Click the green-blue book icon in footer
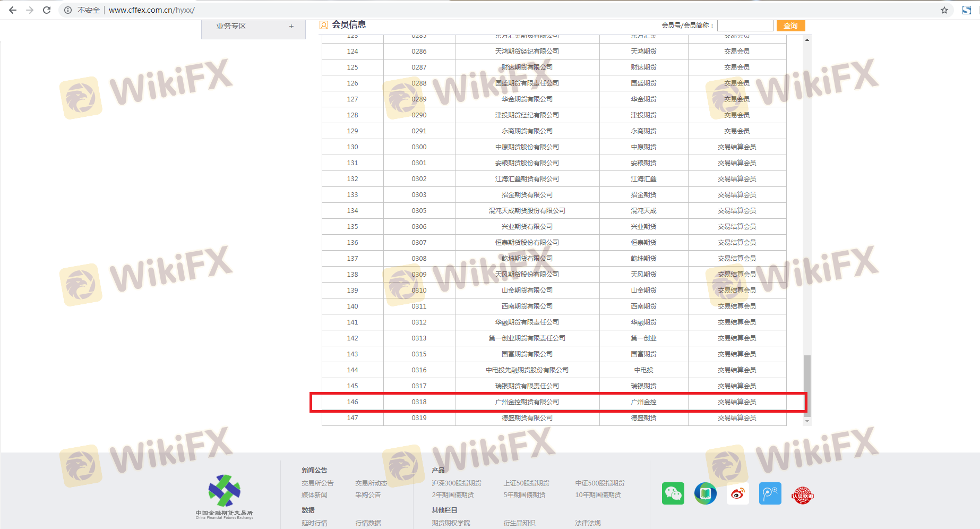 click(x=705, y=493)
